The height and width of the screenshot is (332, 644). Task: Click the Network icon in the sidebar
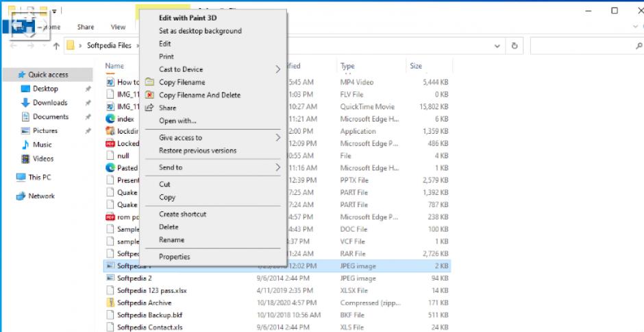[21, 196]
